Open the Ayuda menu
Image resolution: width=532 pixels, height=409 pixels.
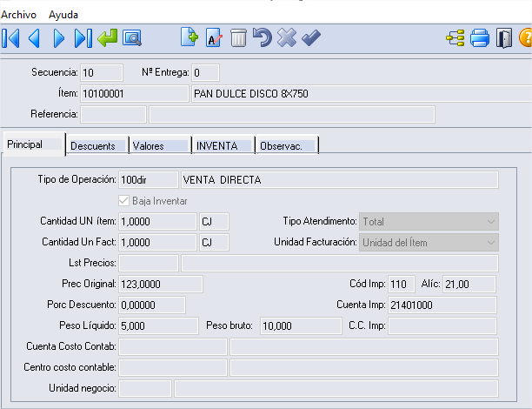pyautogui.click(x=63, y=15)
